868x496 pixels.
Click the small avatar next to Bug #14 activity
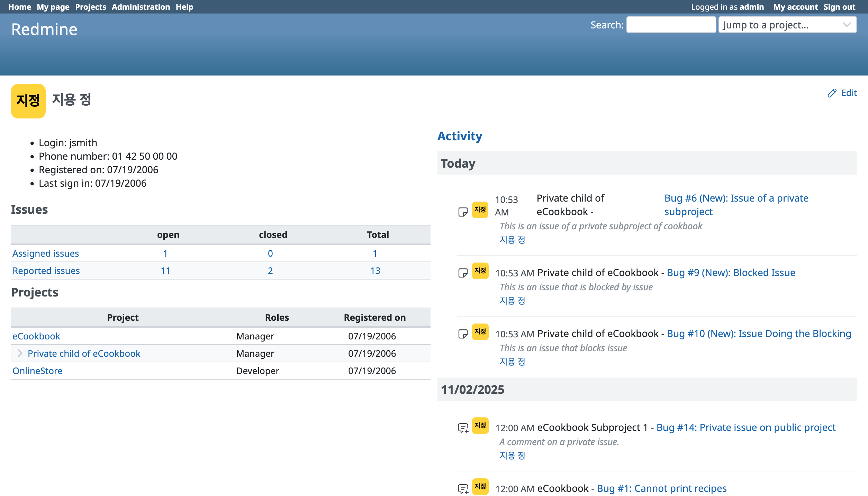coord(480,426)
